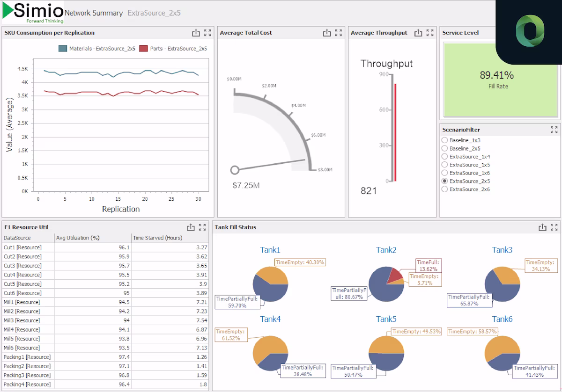Maximize the Tank Fill Status panel
Screen dimensions: 562x392
[x=554, y=227]
